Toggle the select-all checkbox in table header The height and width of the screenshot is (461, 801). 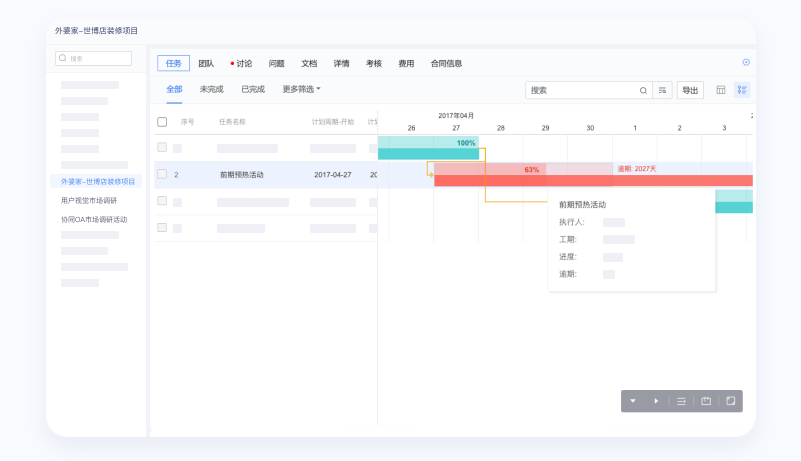tap(162, 122)
